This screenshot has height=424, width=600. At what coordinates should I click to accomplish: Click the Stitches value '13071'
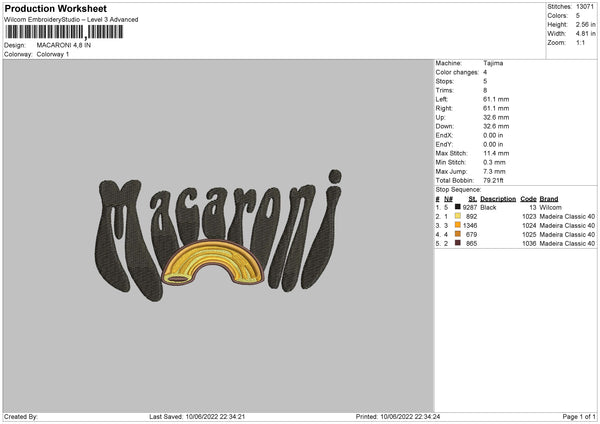[x=585, y=7]
